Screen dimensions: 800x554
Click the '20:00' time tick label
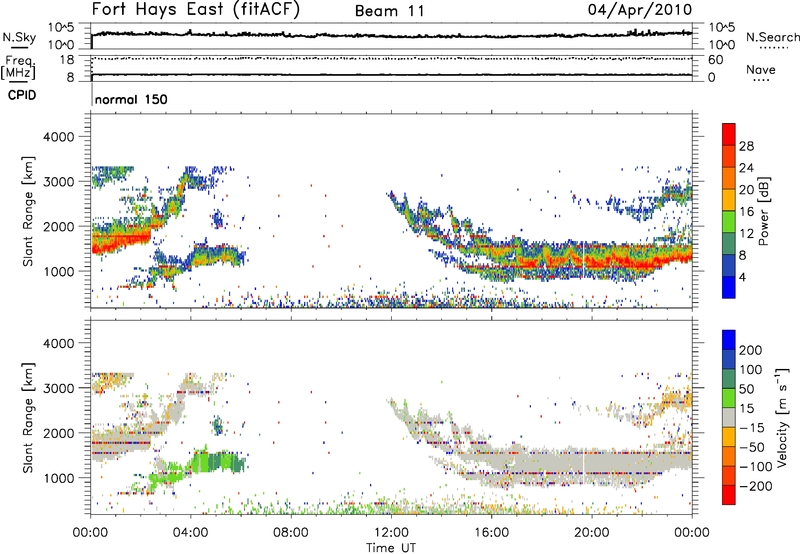coord(591,533)
